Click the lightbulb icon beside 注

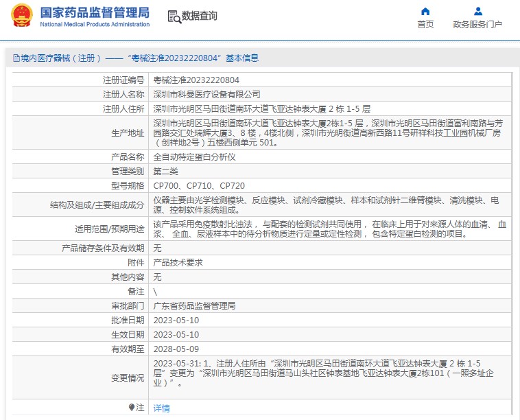point(132,407)
